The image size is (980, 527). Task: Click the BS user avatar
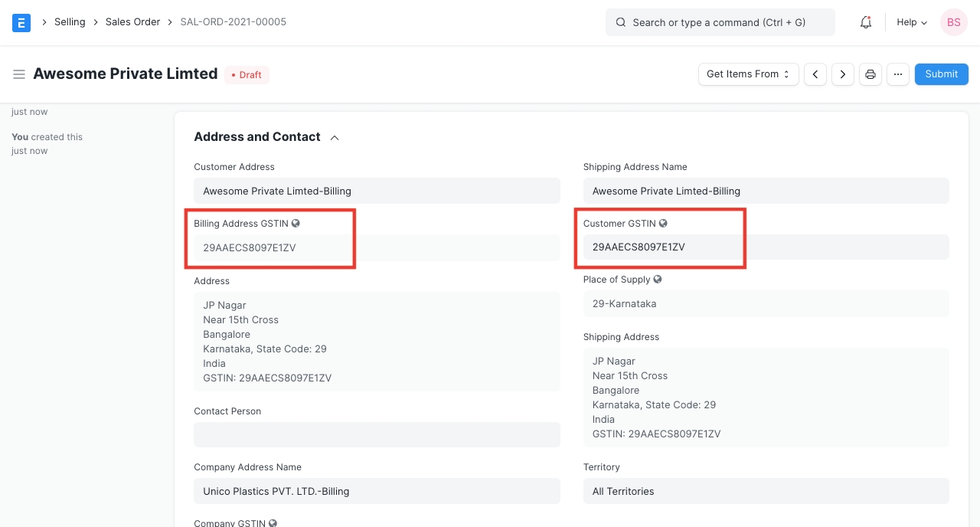(954, 22)
